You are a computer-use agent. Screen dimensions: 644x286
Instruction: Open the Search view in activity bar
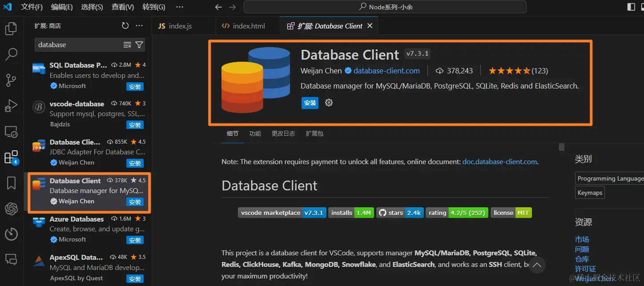tap(11, 55)
